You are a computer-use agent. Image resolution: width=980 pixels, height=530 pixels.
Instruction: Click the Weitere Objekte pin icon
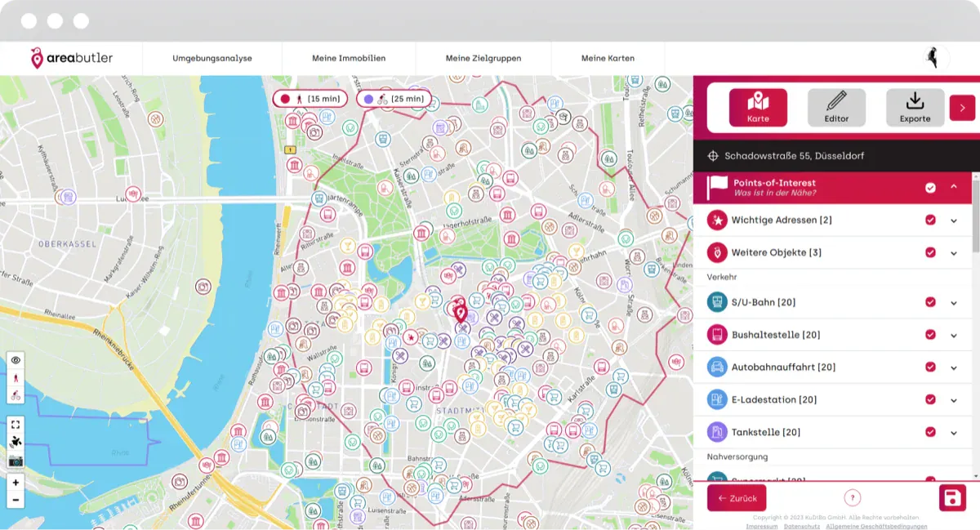point(717,252)
